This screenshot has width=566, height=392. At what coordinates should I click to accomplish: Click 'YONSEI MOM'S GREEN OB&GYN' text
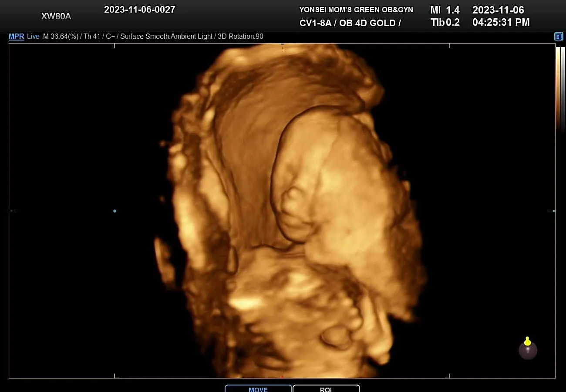point(356,10)
